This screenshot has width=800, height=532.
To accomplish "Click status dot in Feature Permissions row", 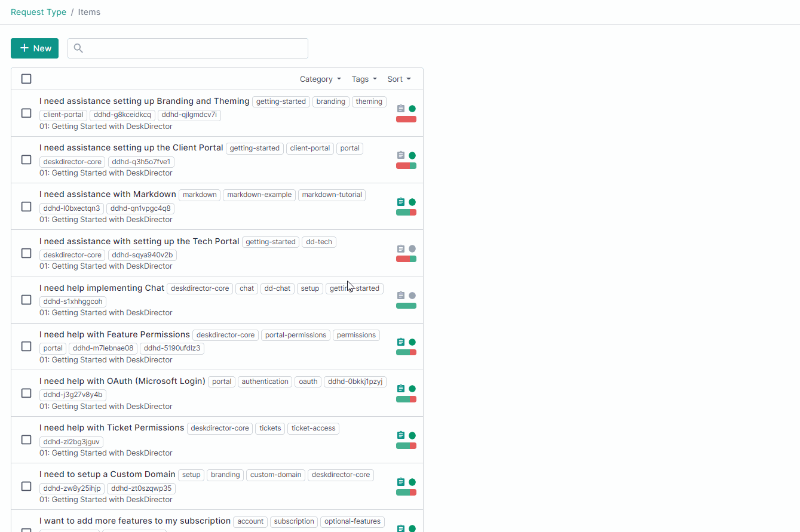I will point(412,342).
